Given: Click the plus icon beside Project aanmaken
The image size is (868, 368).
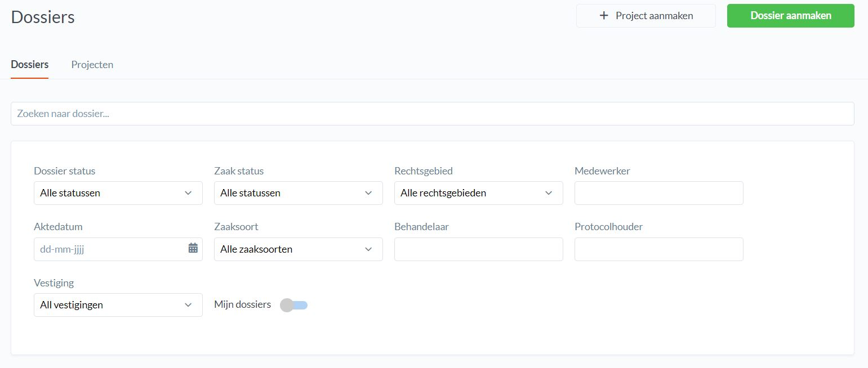Looking at the screenshot, I should coord(604,16).
